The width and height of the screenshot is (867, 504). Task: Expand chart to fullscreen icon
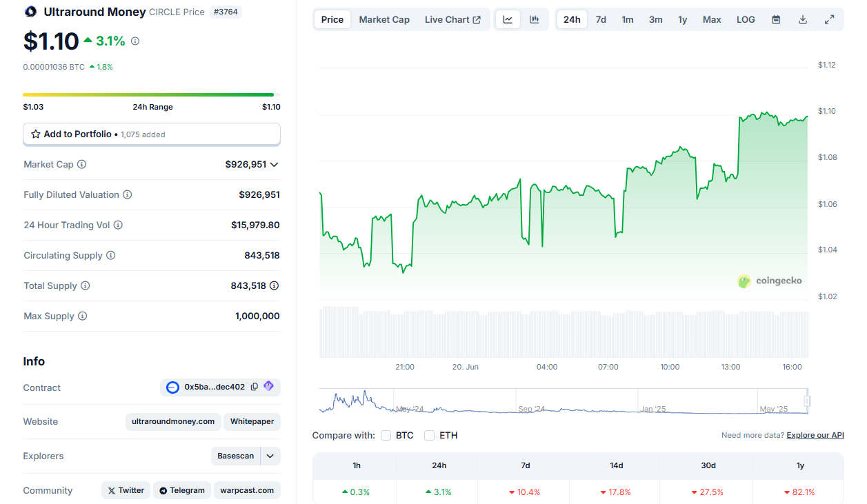830,19
